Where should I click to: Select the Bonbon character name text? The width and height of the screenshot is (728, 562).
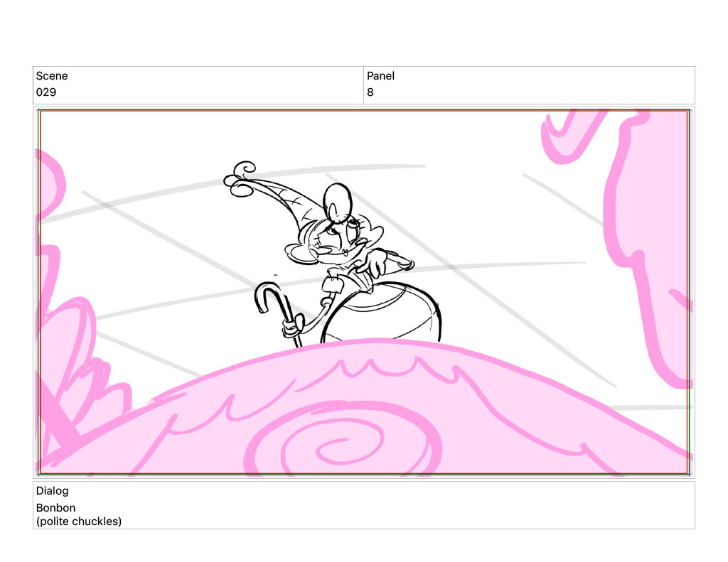tap(55, 508)
